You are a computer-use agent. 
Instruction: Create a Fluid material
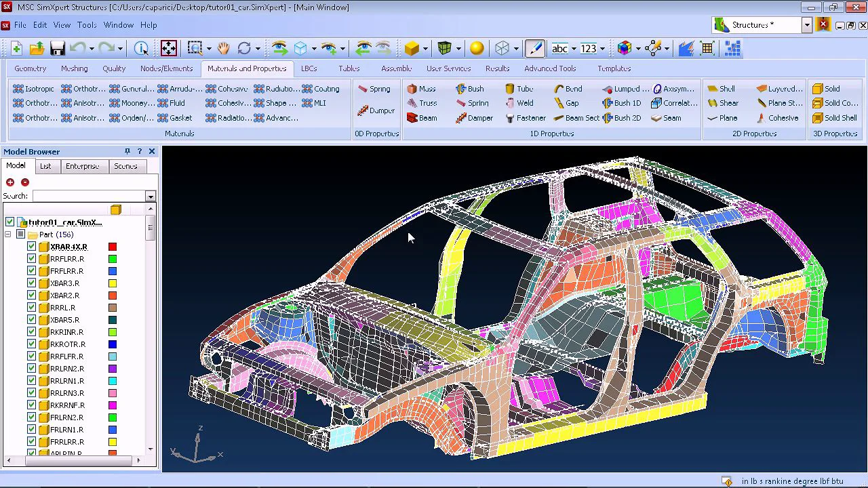(171, 103)
